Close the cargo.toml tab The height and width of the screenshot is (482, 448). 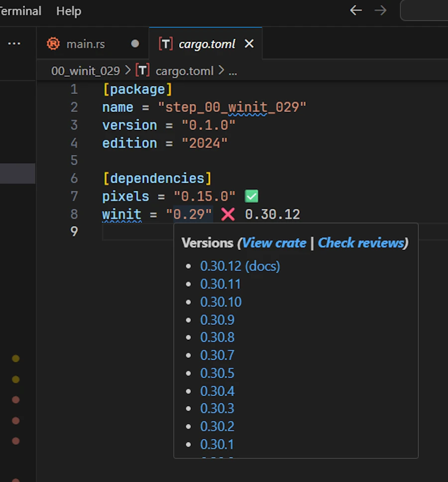point(249,44)
